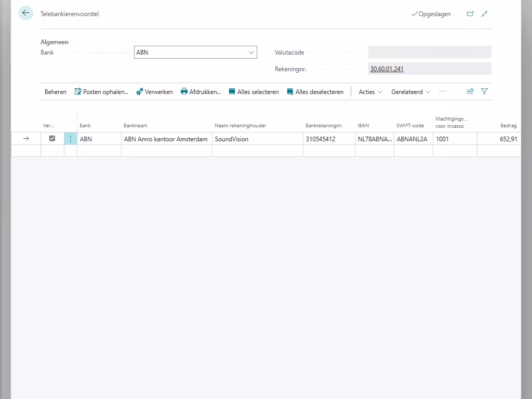Toggle the filter pane icon
The height and width of the screenshot is (399, 532).
pos(484,91)
